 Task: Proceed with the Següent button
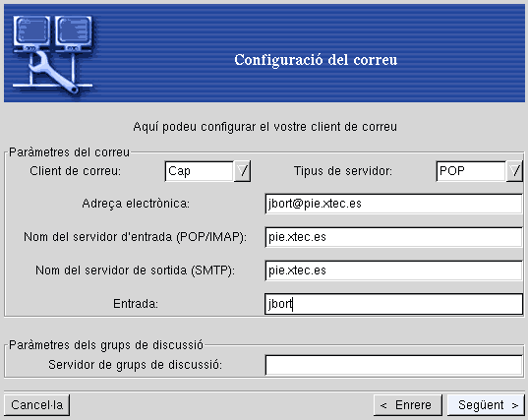tap(486, 405)
